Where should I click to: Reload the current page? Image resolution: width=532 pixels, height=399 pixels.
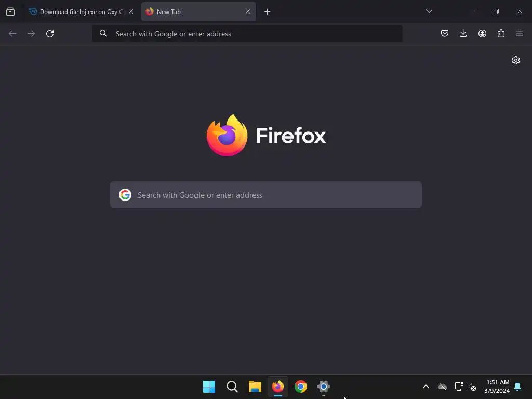(50, 34)
